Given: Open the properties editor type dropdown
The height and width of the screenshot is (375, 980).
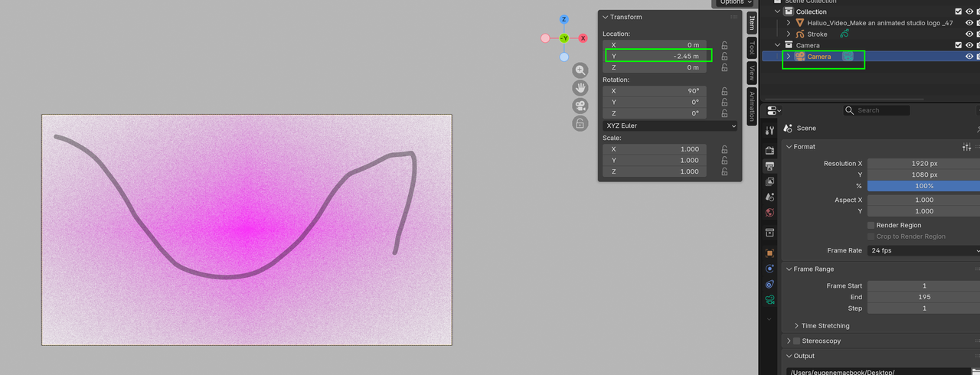Looking at the screenshot, I should (773, 110).
